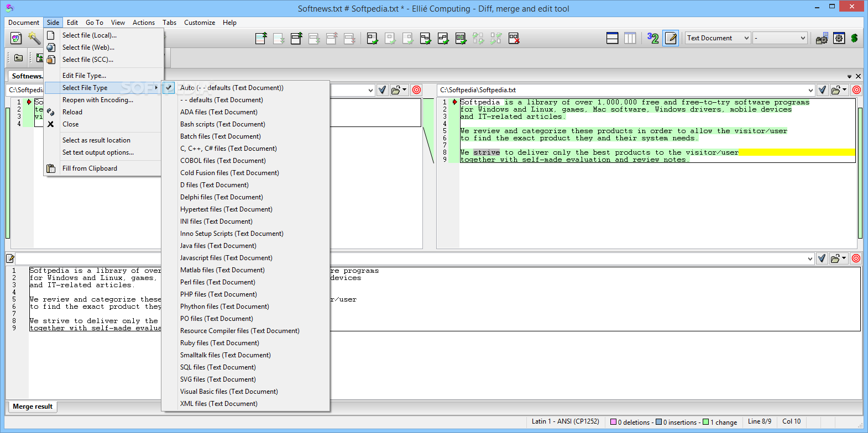Click red target icon of right pane
Viewport: 868px width, 433px height.
[856, 90]
